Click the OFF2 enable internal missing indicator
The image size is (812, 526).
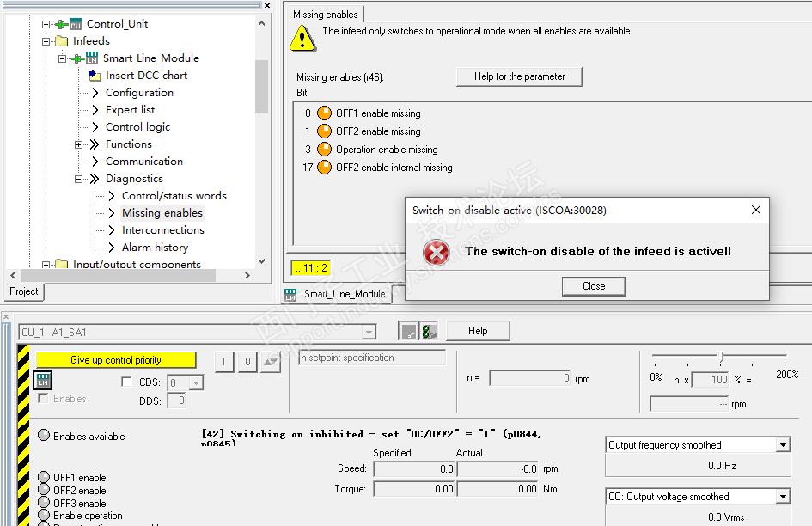[x=324, y=168]
